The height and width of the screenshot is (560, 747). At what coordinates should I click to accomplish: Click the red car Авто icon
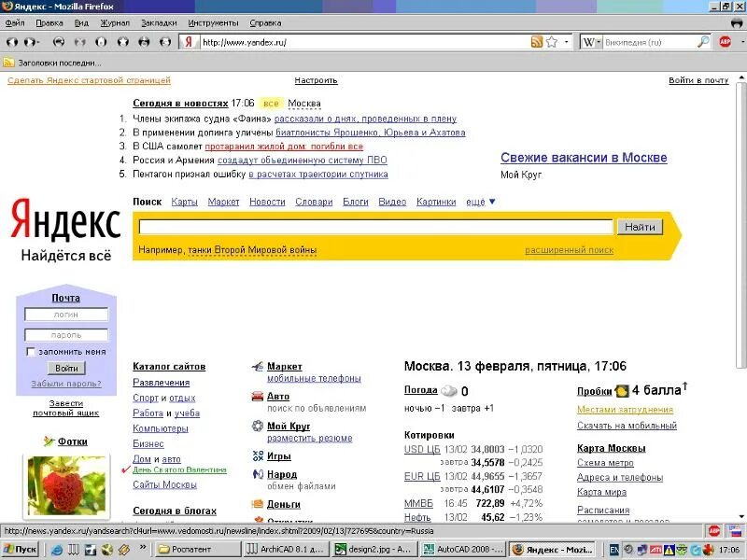tap(258, 396)
